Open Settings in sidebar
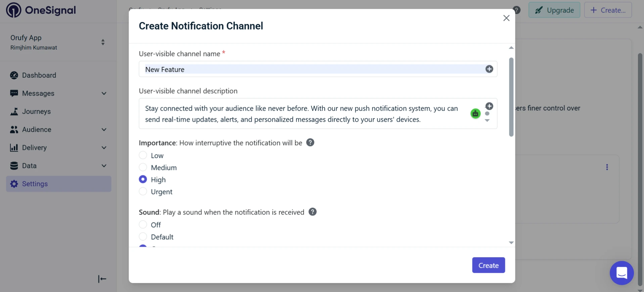This screenshot has width=644, height=292. click(x=59, y=184)
